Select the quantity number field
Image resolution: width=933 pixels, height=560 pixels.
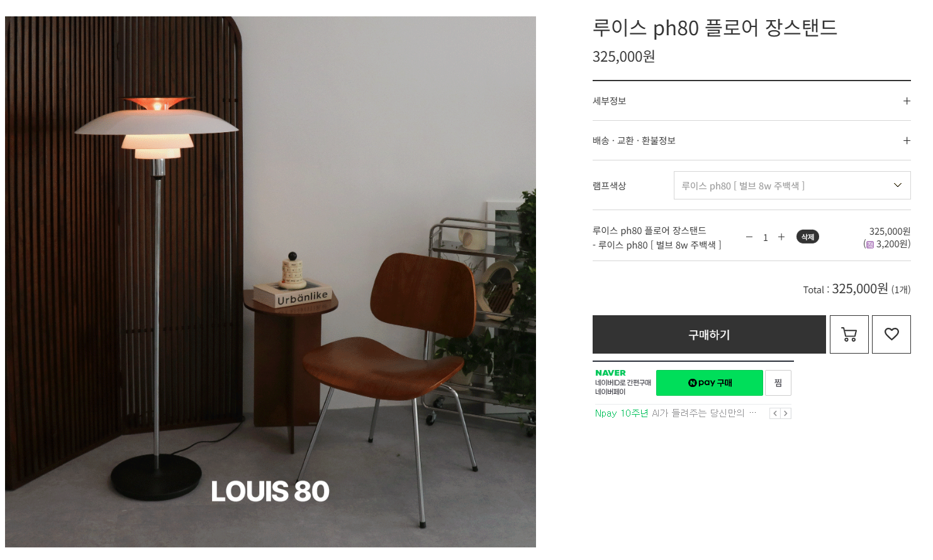click(x=766, y=238)
